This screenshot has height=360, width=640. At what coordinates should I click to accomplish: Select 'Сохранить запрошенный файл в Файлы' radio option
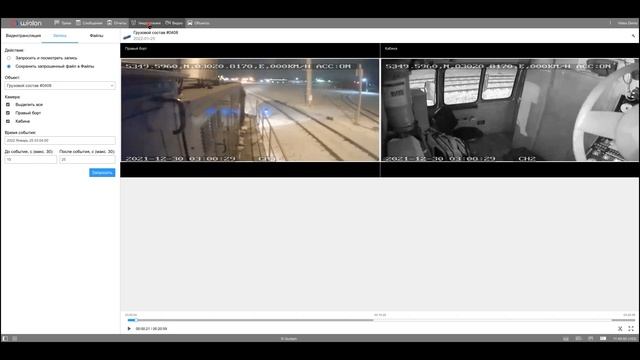9,66
